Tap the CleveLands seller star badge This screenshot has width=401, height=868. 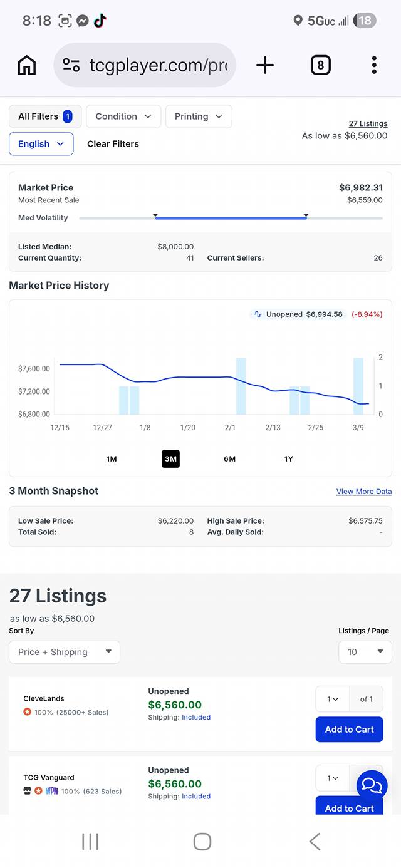tap(27, 712)
